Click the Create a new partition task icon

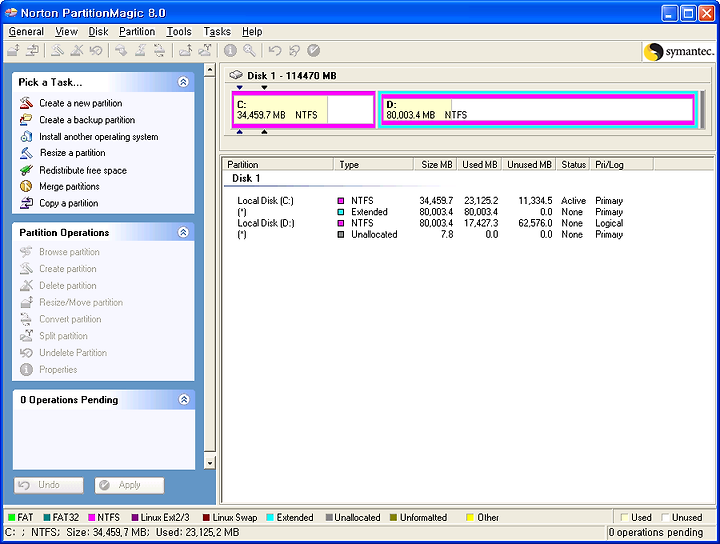[x=26, y=103]
